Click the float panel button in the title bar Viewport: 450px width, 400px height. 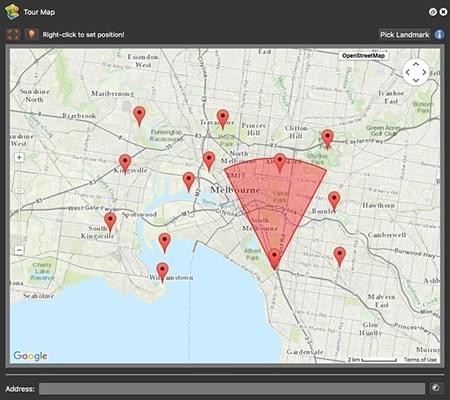click(432, 12)
